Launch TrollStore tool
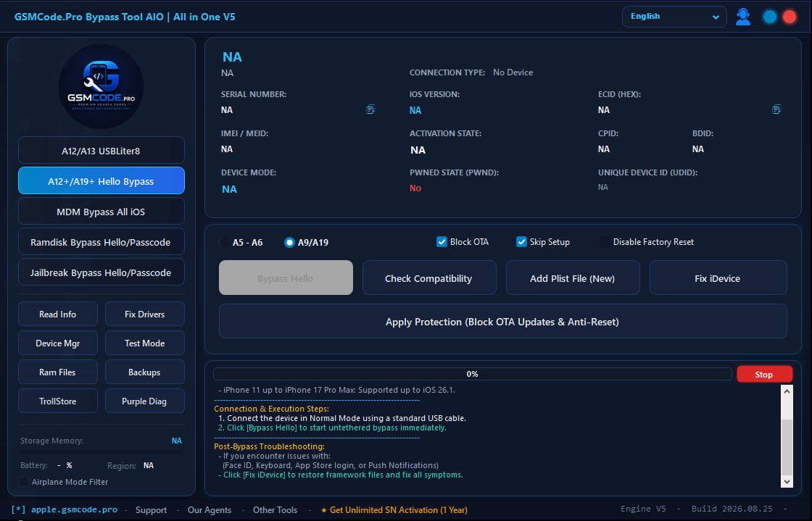This screenshot has width=812, height=521. [x=58, y=401]
